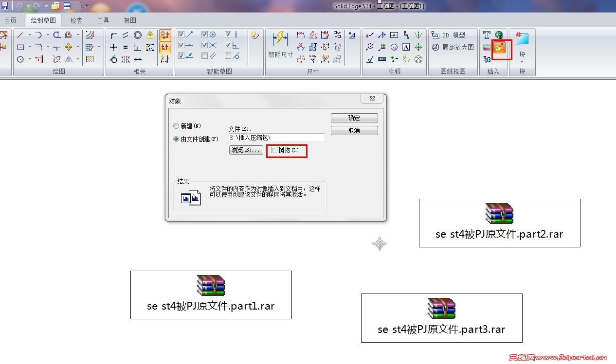Select the Bolt Hole Circle tool
The height and width of the screenshot is (364, 616).
[x=418, y=59]
